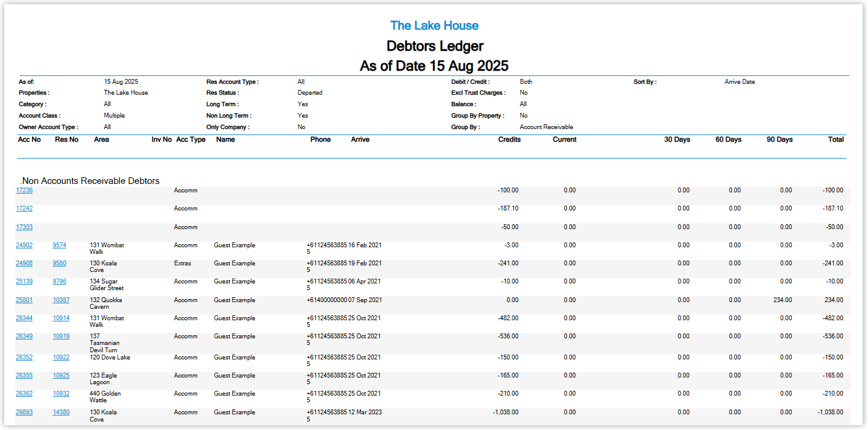Follow the account 24908 link

pyautogui.click(x=24, y=264)
